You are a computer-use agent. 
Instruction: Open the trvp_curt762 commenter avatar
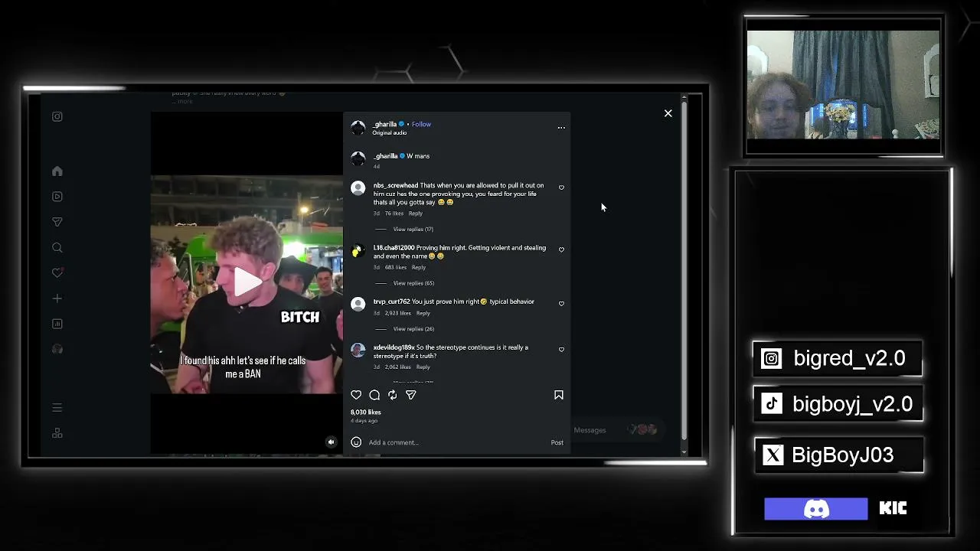[358, 304]
